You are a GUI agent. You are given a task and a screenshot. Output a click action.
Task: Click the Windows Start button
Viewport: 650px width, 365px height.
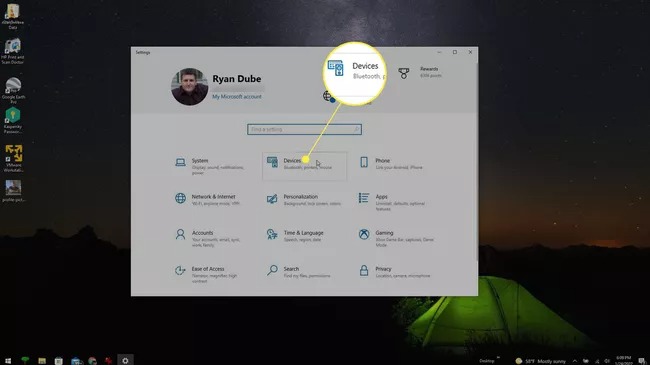pos(8,360)
